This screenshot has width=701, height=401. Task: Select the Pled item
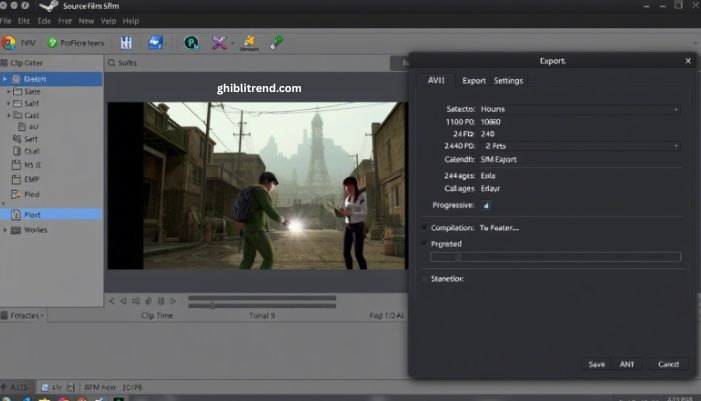[26, 194]
